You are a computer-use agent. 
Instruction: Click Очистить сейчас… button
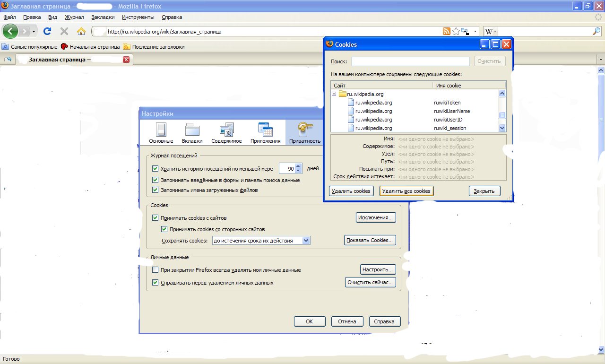(x=371, y=282)
